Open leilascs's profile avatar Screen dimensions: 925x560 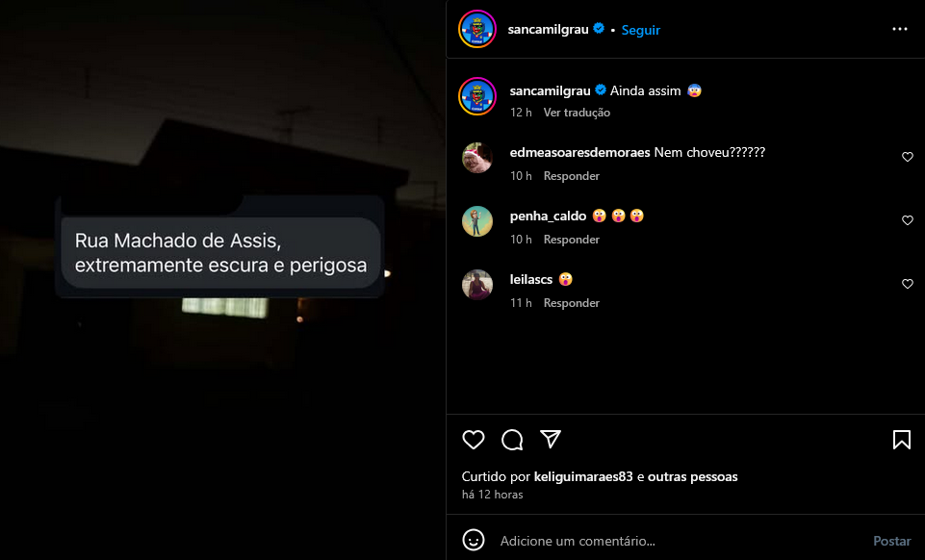[477, 285]
